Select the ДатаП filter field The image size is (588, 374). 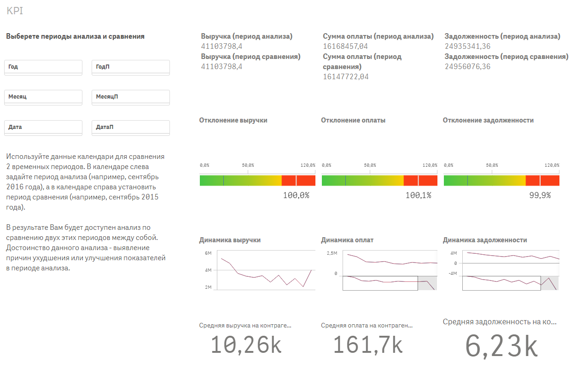point(131,127)
